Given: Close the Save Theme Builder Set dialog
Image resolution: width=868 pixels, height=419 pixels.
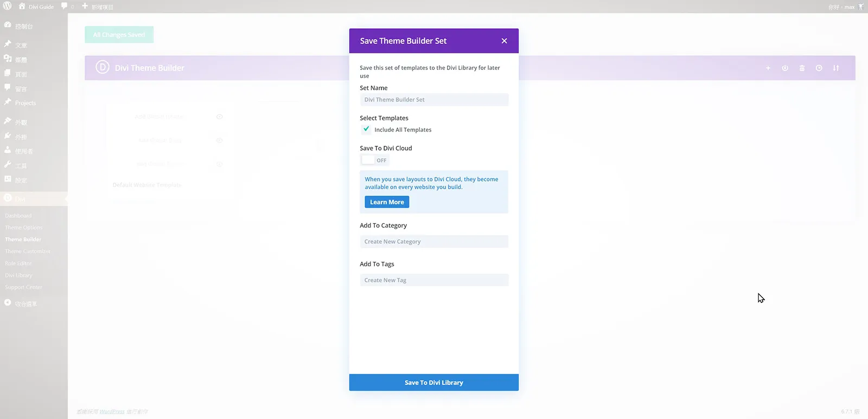Looking at the screenshot, I should coord(504,41).
